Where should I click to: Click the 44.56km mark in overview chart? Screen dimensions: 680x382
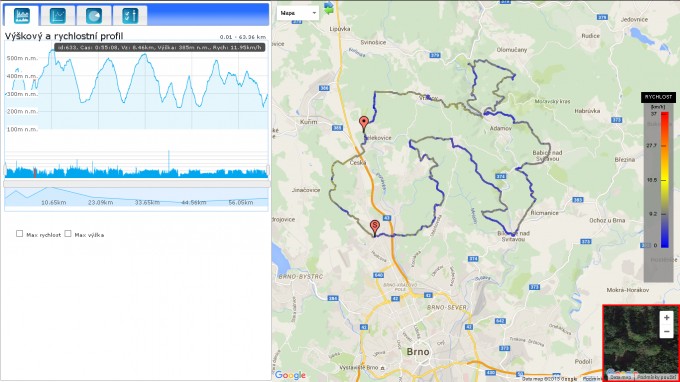tap(194, 202)
